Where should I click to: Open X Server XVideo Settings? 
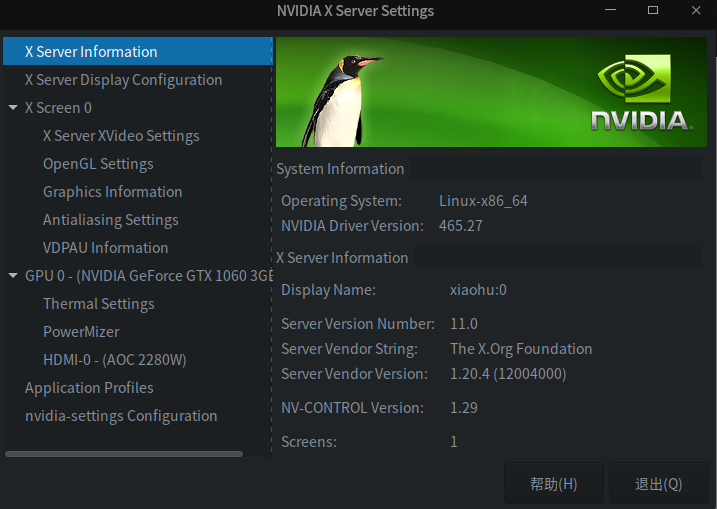[121, 135]
